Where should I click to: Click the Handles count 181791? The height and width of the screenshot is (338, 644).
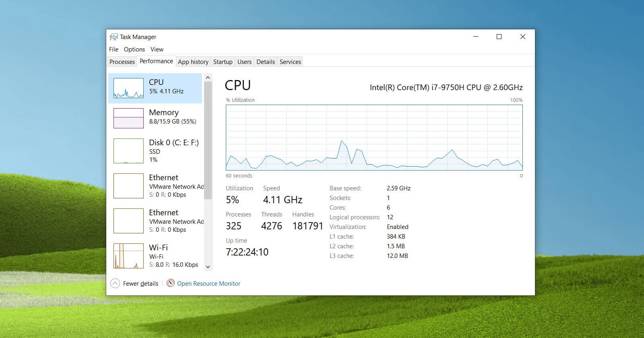pos(308,226)
